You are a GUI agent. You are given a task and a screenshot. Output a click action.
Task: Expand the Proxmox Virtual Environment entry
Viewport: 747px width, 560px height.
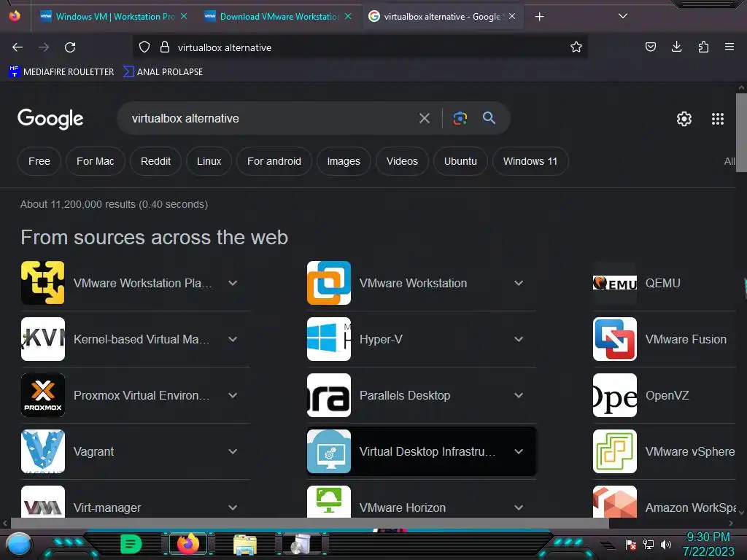233,395
